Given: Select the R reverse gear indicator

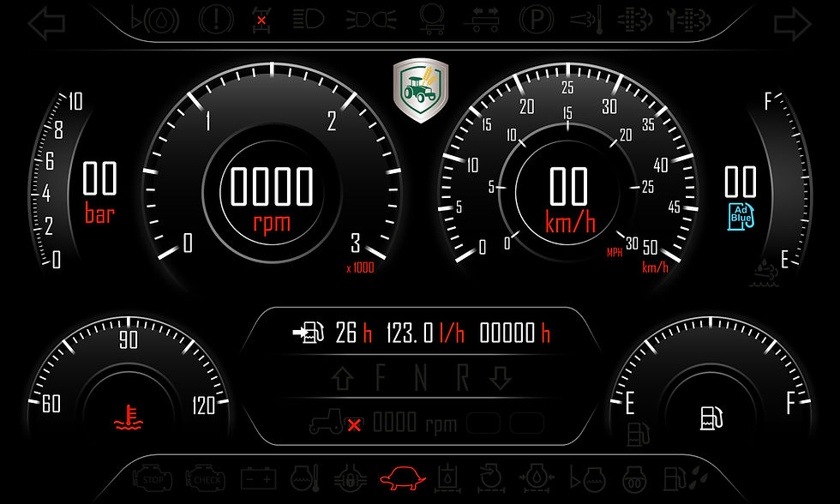Looking at the screenshot, I should (463, 378).
